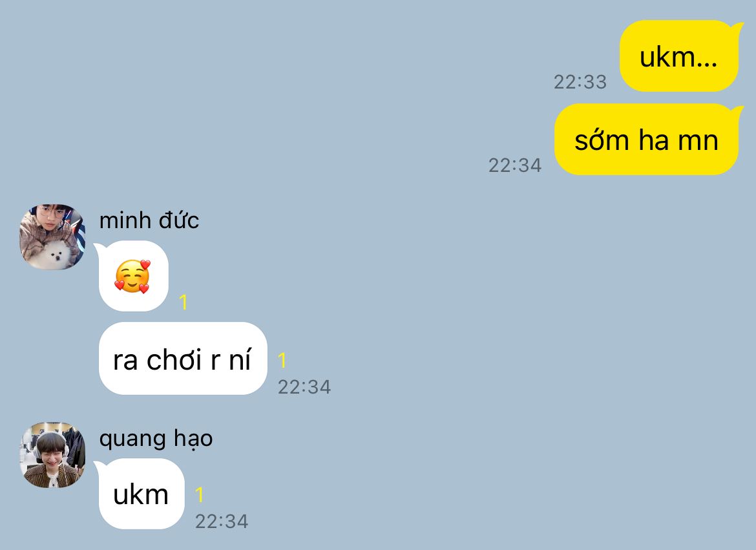Tap the 22:34 timestamp beside "sớm ha mn"
Image resolution: width=756 pixels, height=550 pixels.
(515, 165)
